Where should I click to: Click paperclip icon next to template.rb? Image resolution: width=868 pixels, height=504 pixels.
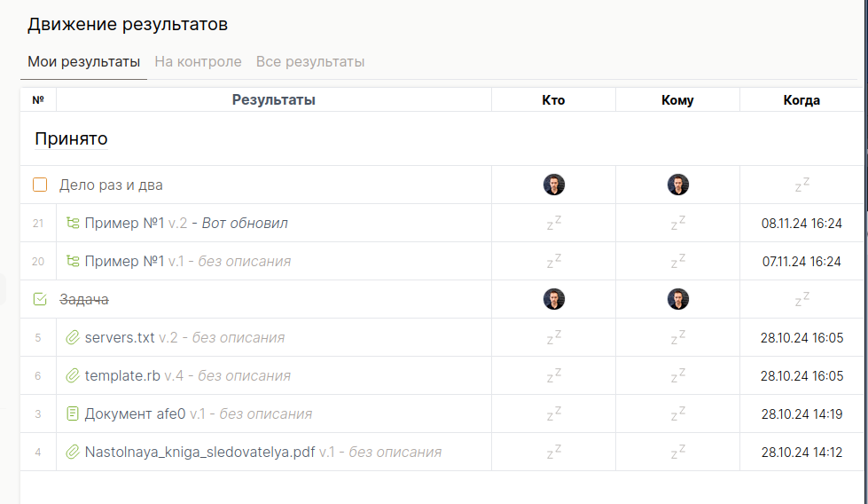(73, 375)
